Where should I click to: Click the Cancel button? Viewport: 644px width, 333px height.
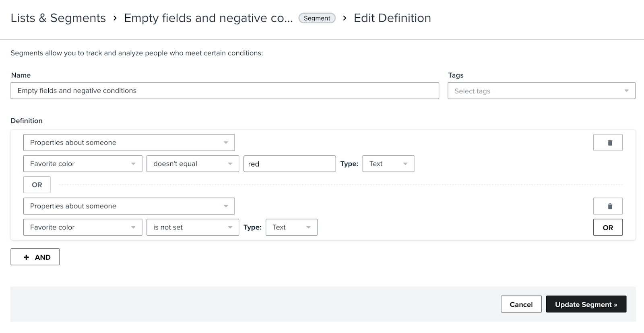tap(521, 304)
